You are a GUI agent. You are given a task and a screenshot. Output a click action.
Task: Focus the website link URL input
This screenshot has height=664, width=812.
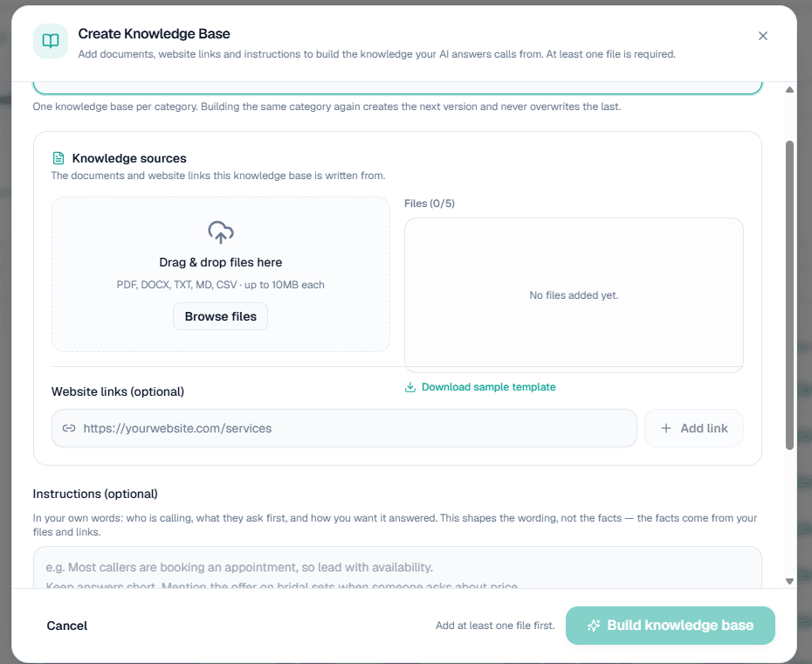coord(344,428)
